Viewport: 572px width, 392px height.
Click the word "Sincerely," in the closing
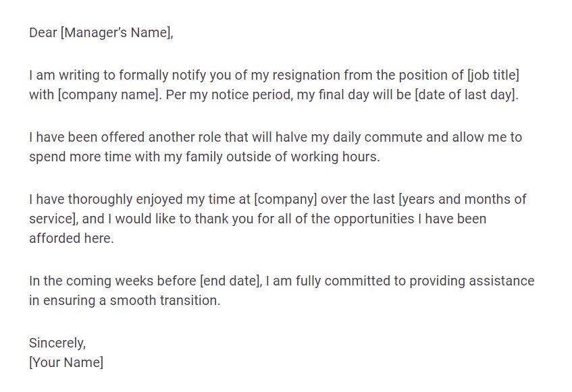point(57,343)
